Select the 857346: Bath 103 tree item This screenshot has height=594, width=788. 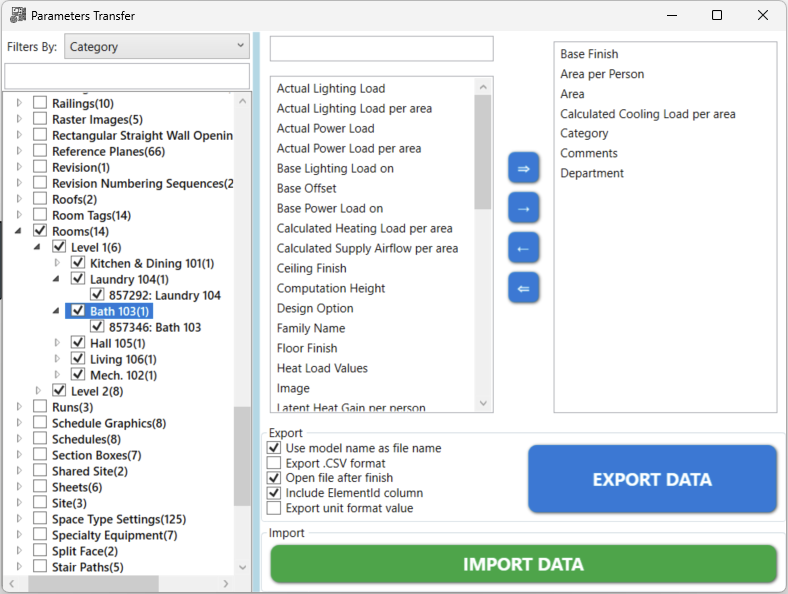pos(155,327)
